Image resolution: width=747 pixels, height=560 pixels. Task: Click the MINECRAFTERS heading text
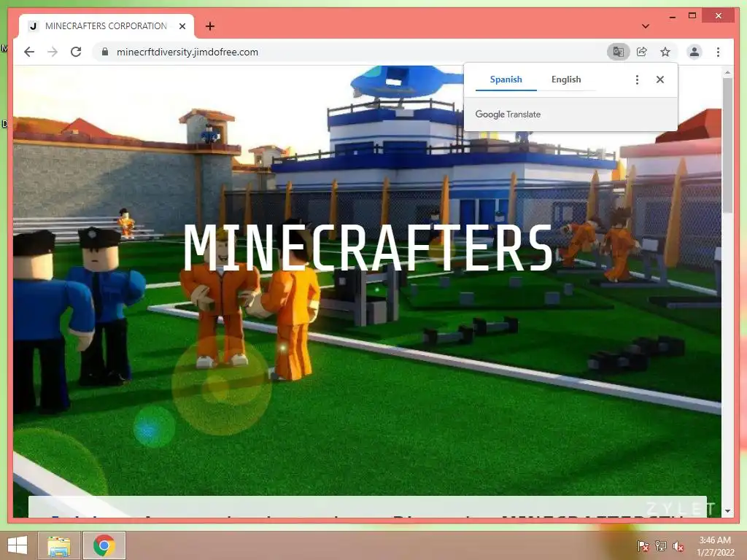point(368,248)
